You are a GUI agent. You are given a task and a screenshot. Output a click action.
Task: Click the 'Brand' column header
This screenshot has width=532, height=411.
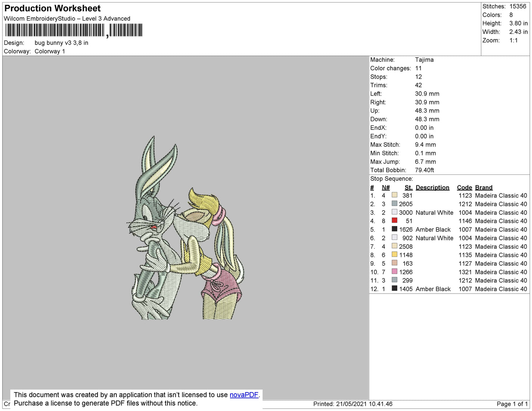[484, 187]
